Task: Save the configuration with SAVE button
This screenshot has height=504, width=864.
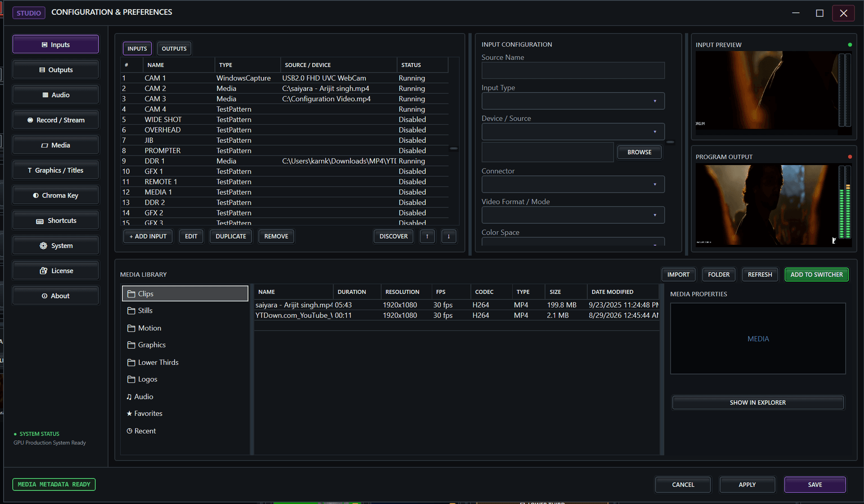Action: [815, 485]
